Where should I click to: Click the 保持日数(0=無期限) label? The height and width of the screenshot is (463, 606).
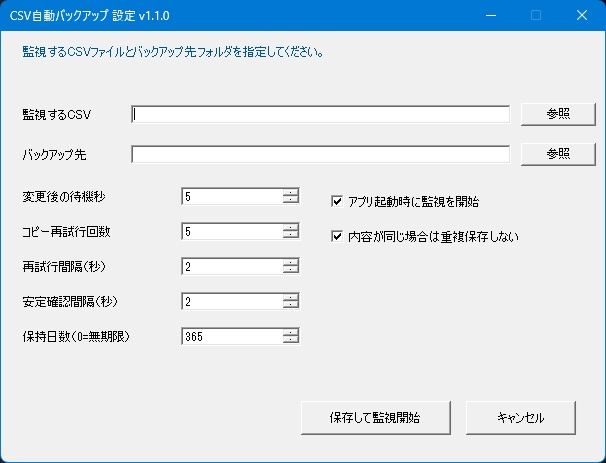76,337
